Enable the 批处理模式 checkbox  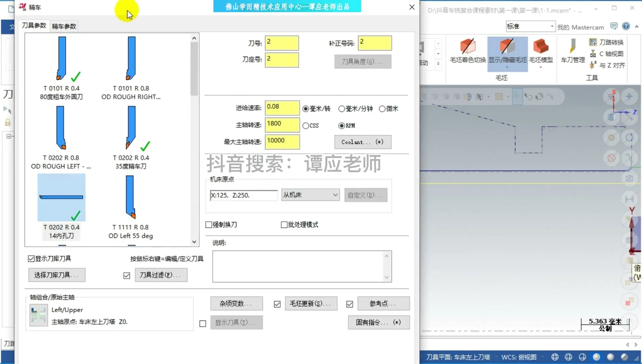point(284,224)
